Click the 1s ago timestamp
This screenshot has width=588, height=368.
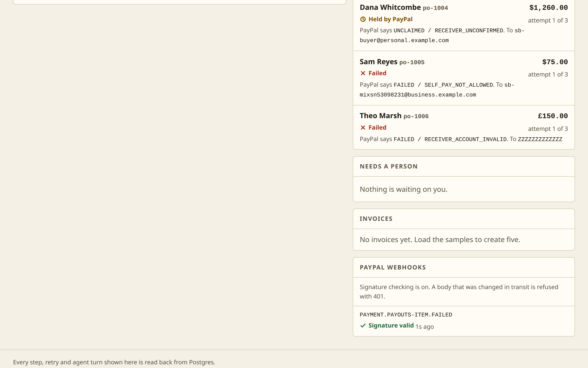424,327
